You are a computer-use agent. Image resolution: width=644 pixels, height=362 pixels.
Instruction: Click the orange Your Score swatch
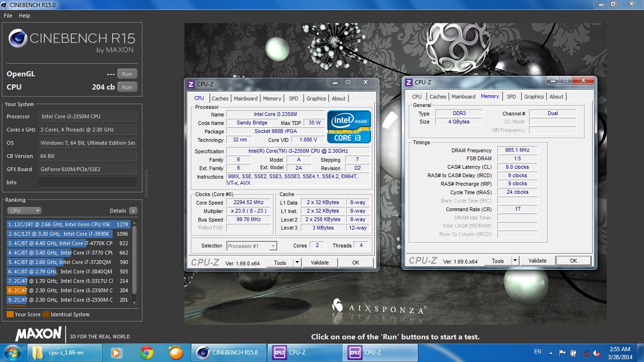click(x=10, y=314)
